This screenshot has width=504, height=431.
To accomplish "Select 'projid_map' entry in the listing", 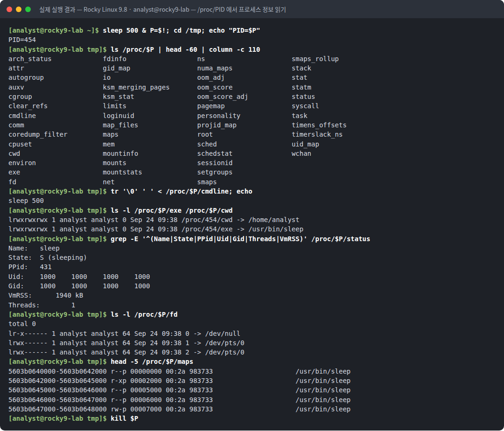I will [x=217, y=125].
